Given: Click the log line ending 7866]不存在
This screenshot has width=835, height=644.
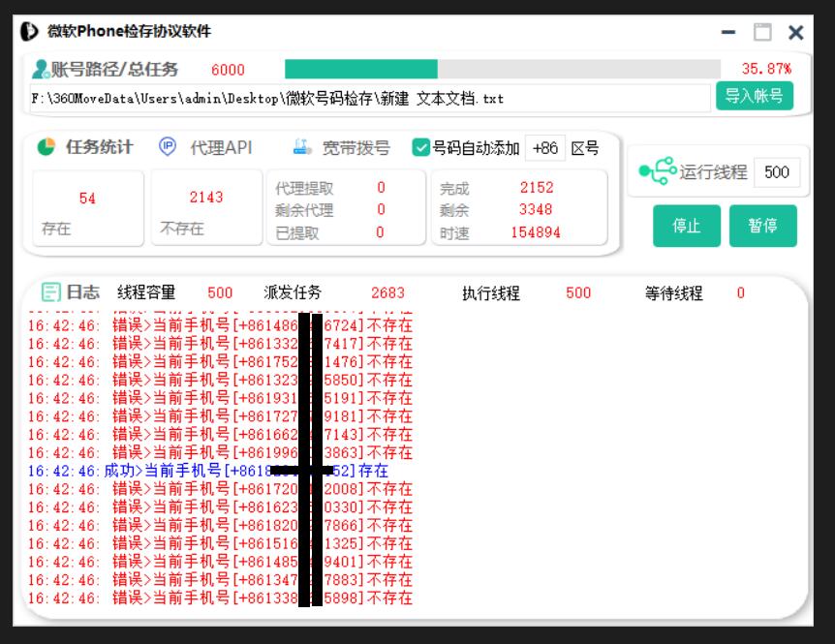Looking at the screenshot, I should point(221,525).
